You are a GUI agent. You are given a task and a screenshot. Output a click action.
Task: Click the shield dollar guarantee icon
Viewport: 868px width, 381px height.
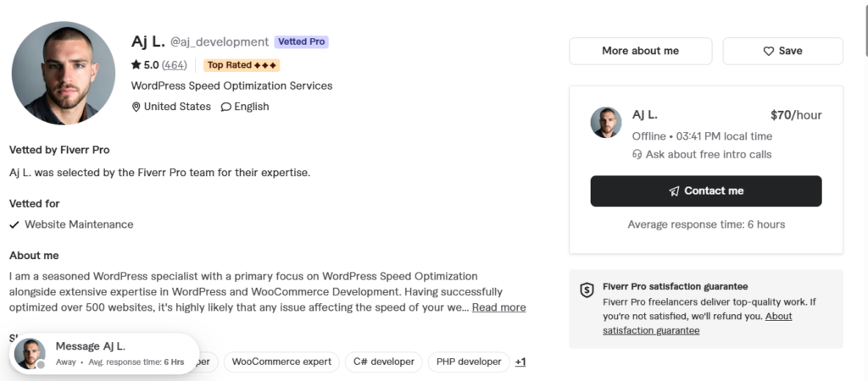(587, 290)
